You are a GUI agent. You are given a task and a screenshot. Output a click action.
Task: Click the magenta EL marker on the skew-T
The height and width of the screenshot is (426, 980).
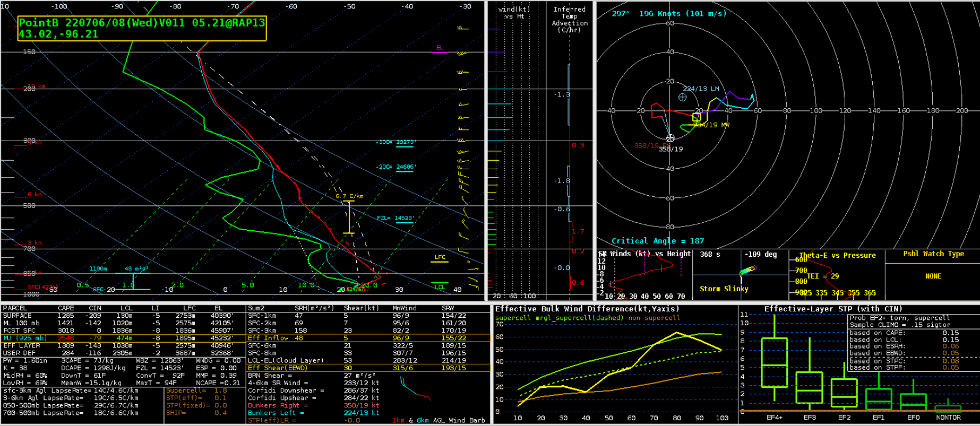[x=440, y=48]
